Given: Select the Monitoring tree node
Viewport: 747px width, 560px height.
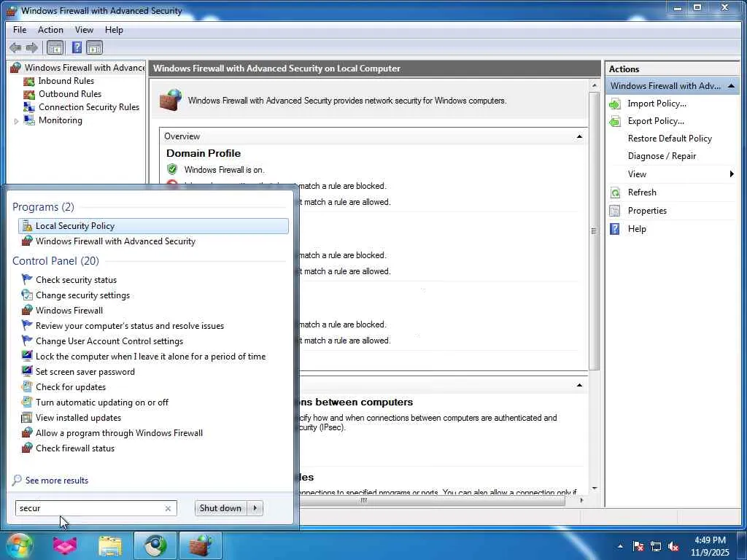Looking at the screenshot, I should tap(60, 120).
